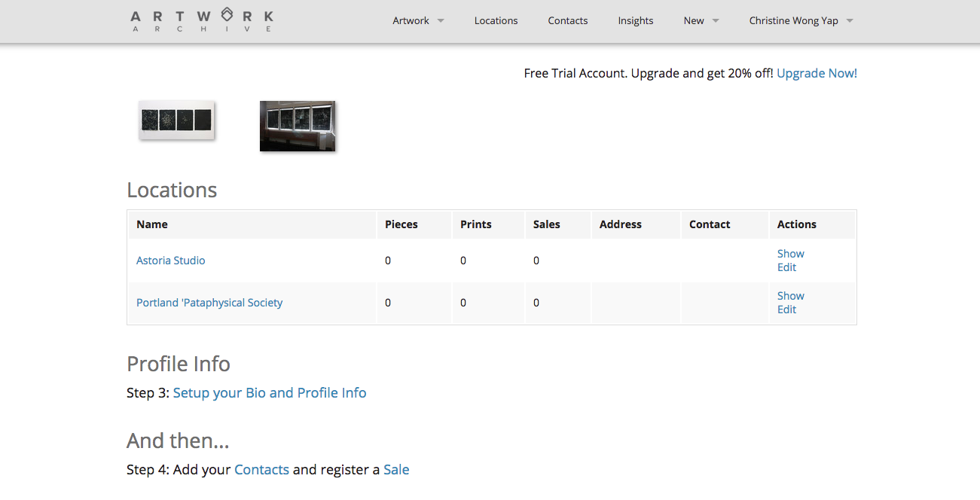Click Setup your Bio and Profile Info
This screenshot has height=500, width=980.
(270, 393)
